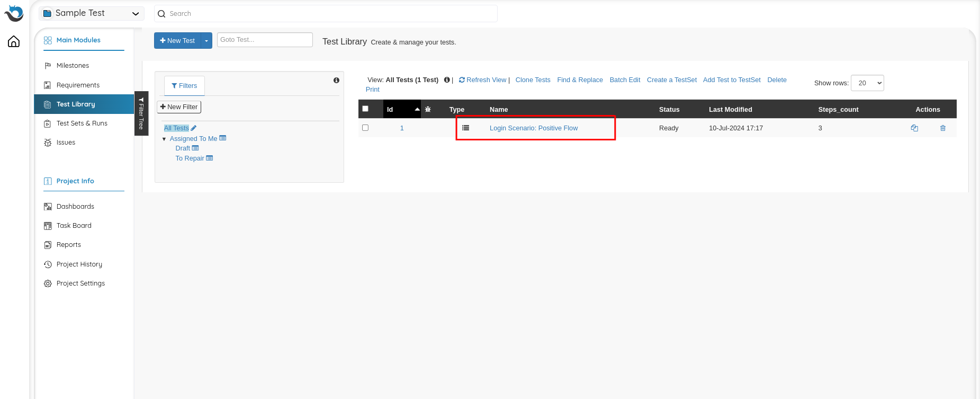Click the trash icon for test row 1
The height and width of the screenshot is (399, 980).
[x=942, y=128]
